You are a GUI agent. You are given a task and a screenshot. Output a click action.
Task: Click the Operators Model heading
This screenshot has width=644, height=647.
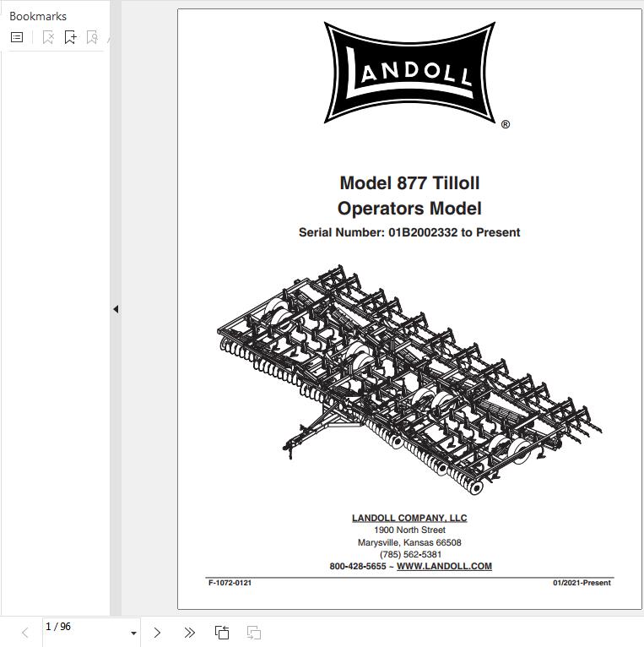[409, 209]
